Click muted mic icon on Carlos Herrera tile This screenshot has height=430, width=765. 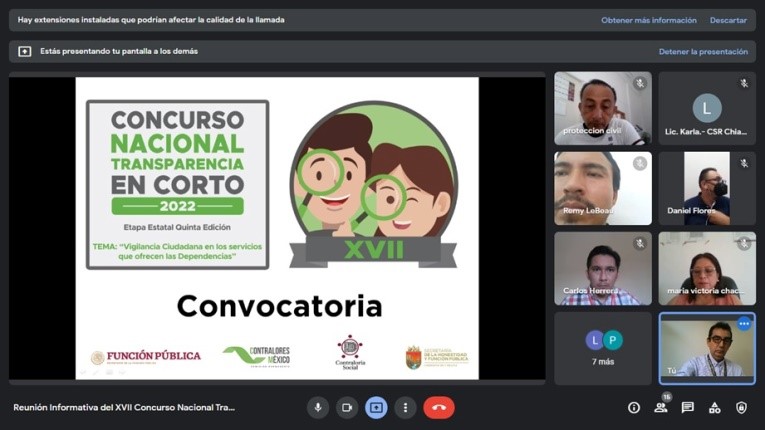tap(640, 244)
